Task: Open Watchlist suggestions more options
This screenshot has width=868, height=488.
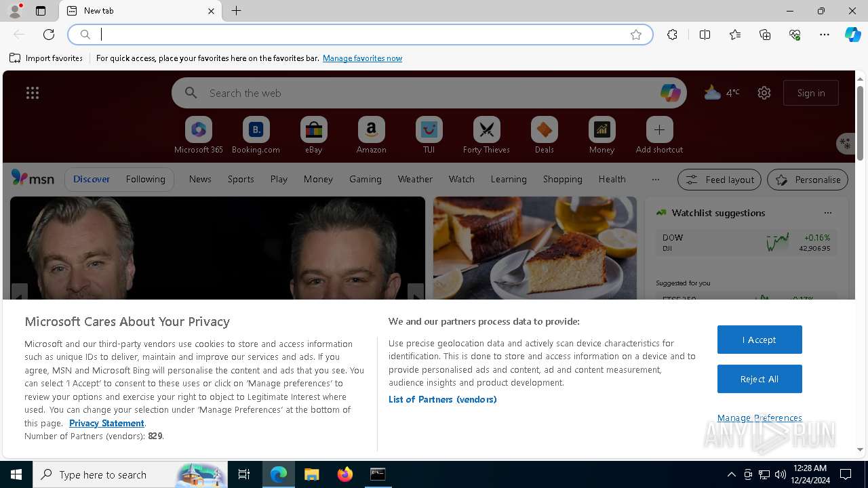Action: (828, 213)
